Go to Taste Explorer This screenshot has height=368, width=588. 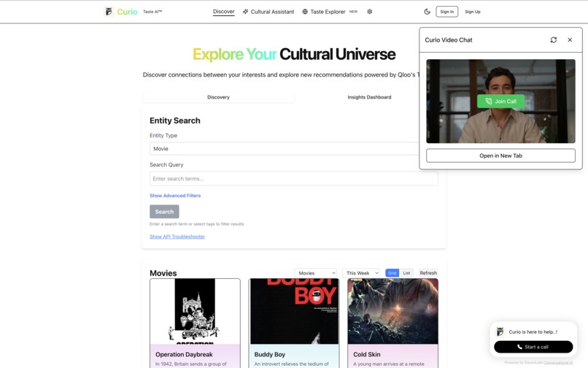coord(328,12)
